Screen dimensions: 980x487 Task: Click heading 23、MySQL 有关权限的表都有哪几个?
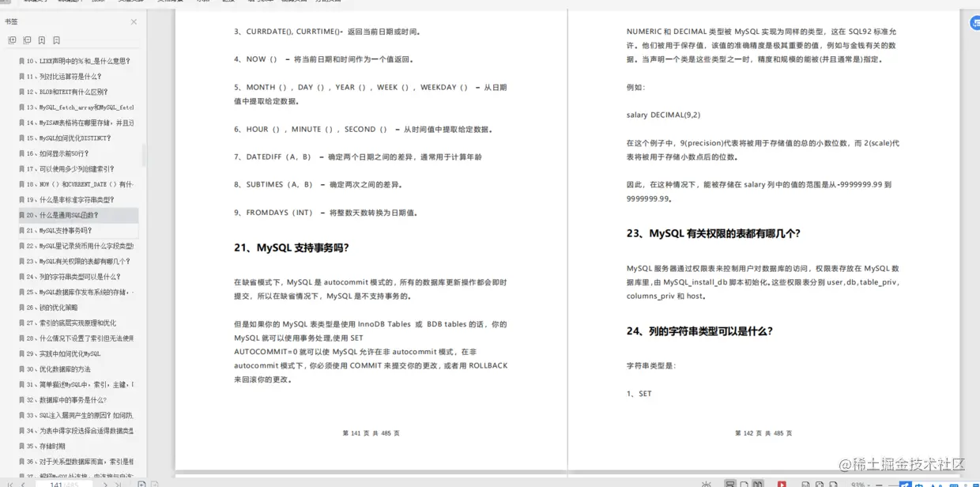[x=714, y=233]
